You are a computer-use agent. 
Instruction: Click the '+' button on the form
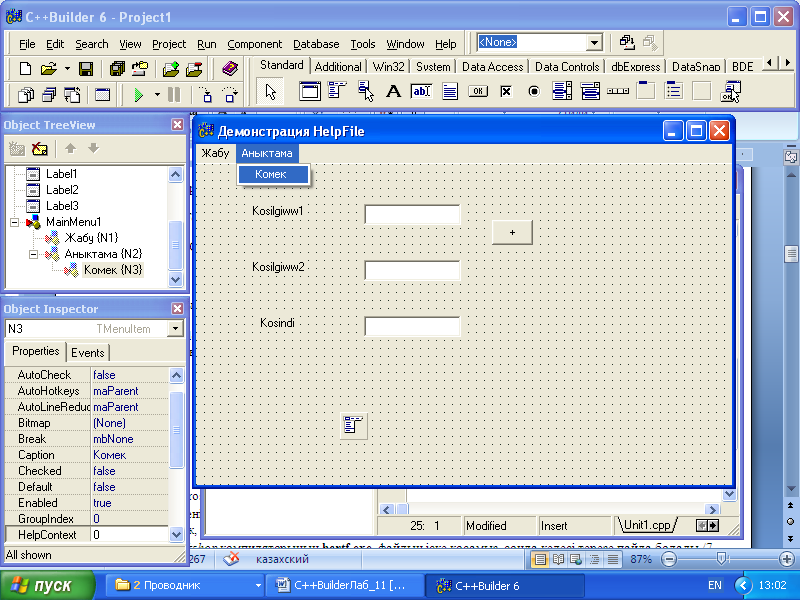pos(512,232)
